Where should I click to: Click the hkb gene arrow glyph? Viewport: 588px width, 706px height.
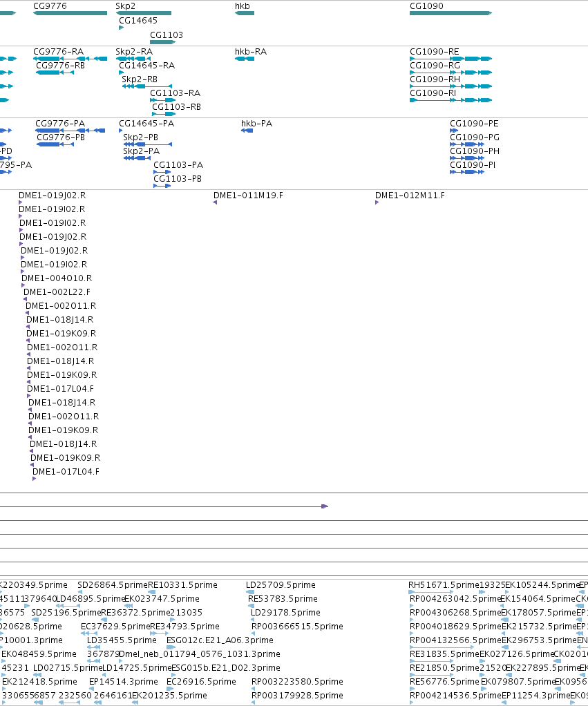pyautogui.click(x=245, y=13)
